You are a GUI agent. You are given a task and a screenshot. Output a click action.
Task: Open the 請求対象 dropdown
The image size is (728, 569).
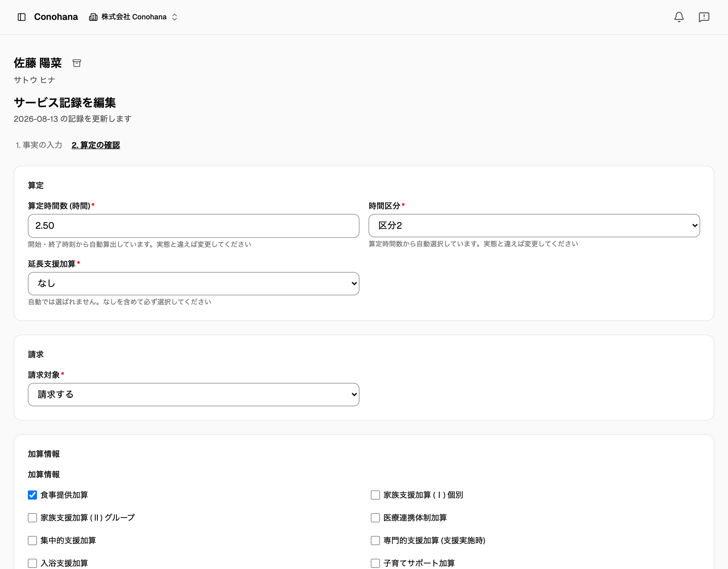[x=193, y=395]
